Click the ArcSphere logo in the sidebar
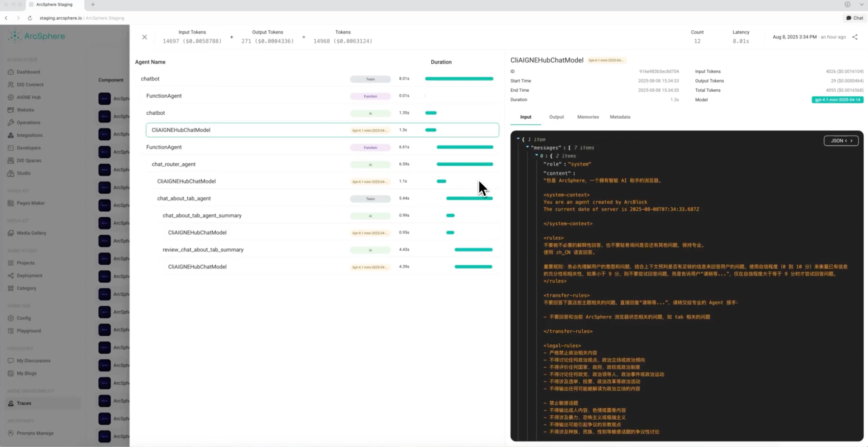 (x=36, y=36)
